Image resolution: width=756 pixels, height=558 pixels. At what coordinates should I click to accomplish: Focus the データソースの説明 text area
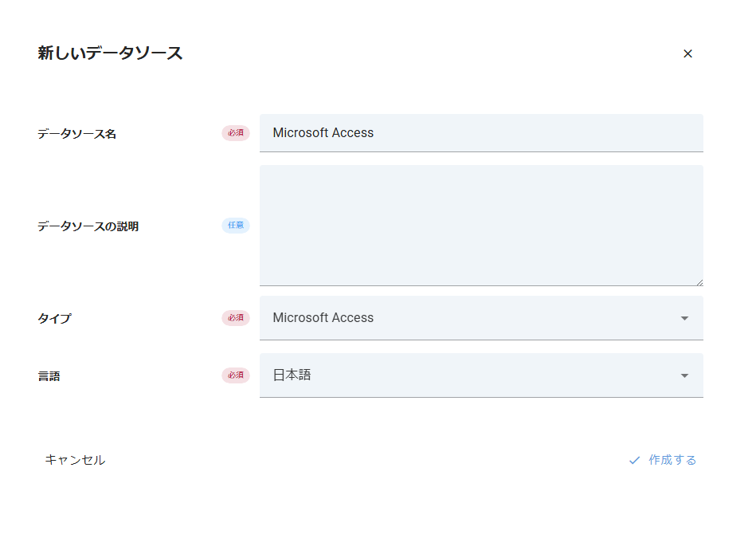(x=480, y=225)
